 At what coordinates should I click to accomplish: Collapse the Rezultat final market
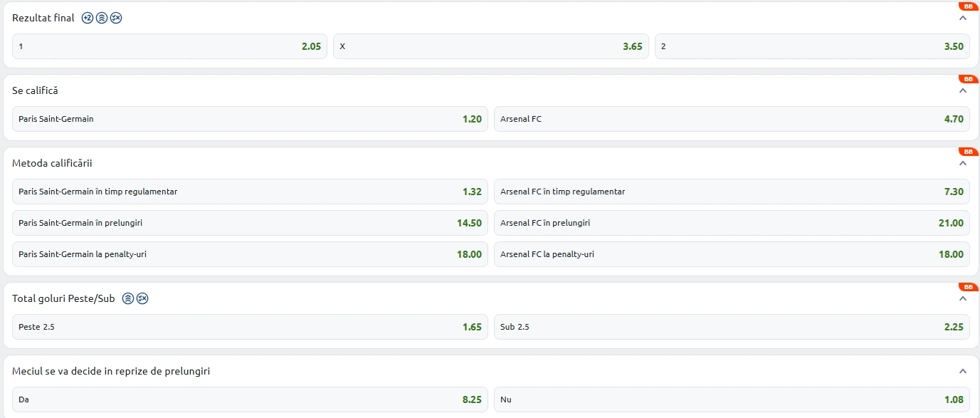[x=963, y=18]
